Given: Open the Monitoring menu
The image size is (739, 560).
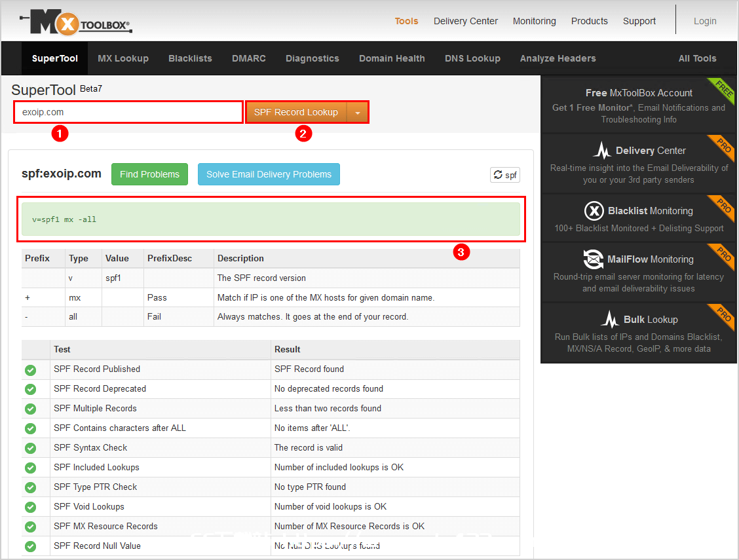Looking at the screenshot, I should 535,21.
